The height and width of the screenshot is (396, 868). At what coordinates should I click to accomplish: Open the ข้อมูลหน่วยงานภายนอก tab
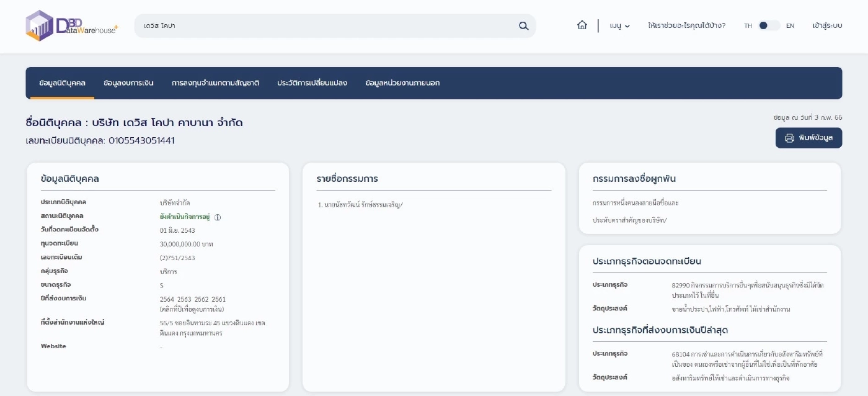pyautogui.click(x=402, y=83)
